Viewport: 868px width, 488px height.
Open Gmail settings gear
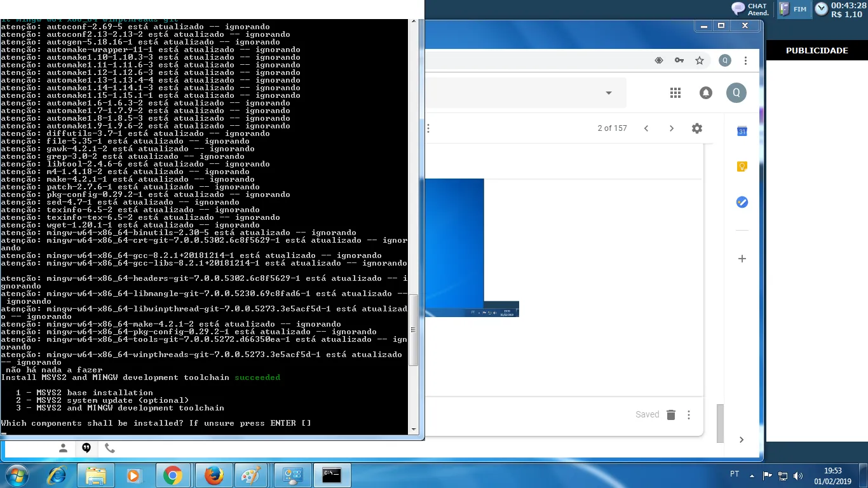[x=697, y=128]
